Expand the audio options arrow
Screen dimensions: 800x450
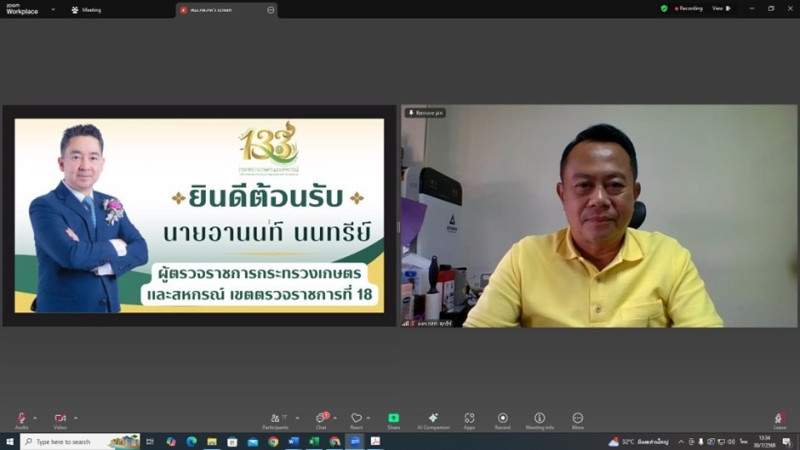(35, 417)
